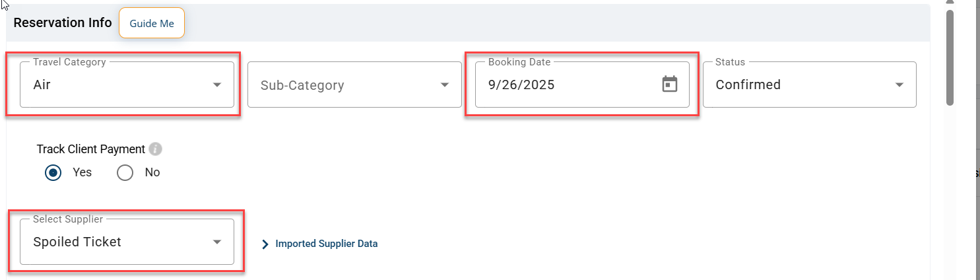Click the Status field dropdown arrow
Viewport: 980px width, 280px height.
[x=899, y=85]
